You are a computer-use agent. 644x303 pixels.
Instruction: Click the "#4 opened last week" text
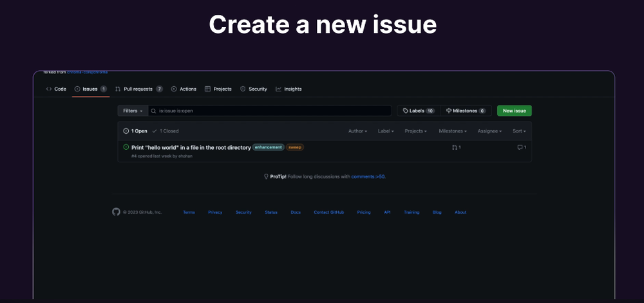(151, 156)
